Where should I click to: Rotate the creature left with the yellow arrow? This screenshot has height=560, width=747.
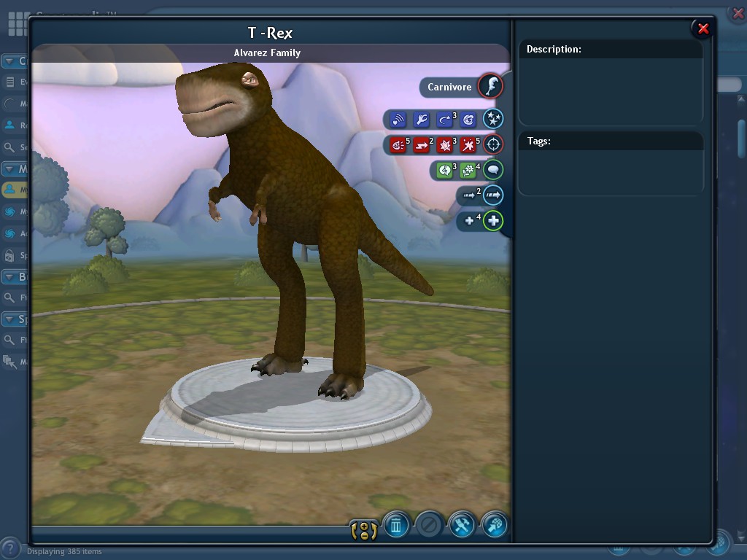tap(354, 531)
